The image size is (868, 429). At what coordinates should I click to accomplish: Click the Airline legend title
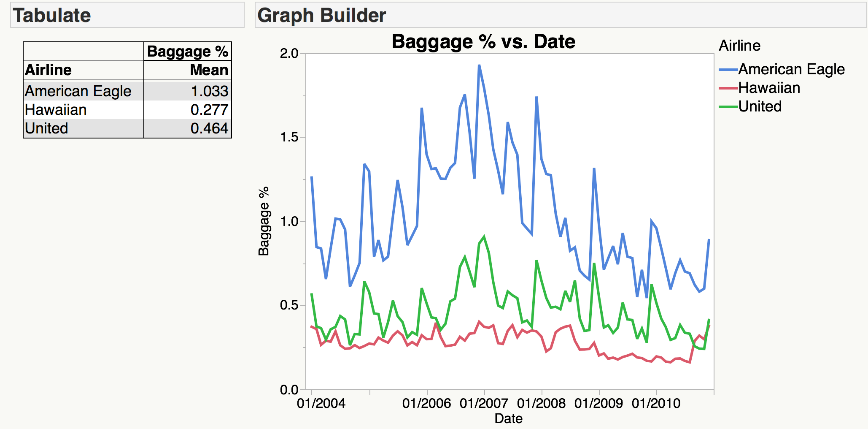coord(740,46)
